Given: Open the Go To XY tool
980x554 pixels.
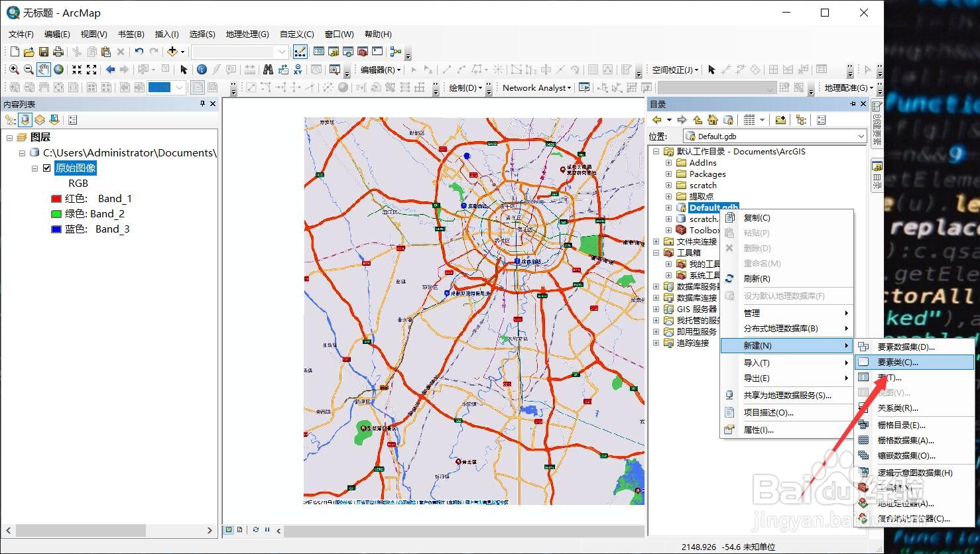Looking at the screenshot, I should pos(298,70).
